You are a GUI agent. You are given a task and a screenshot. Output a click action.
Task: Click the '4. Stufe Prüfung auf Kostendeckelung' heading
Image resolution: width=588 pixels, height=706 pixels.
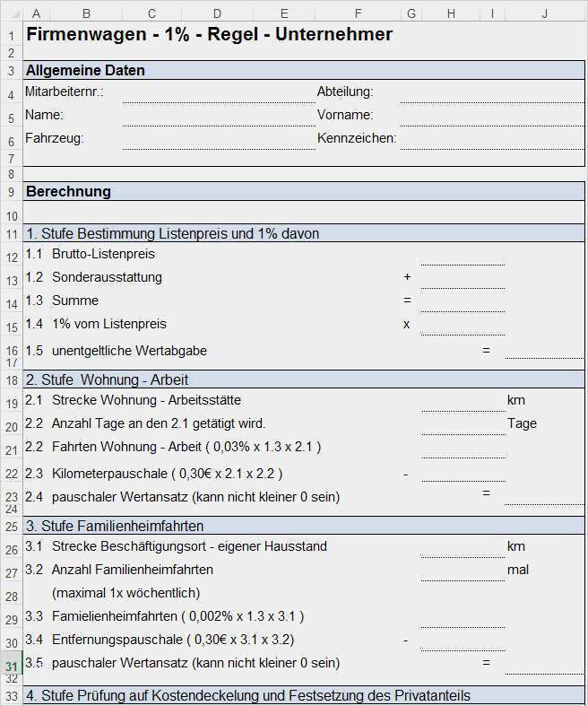pos(247,696)
